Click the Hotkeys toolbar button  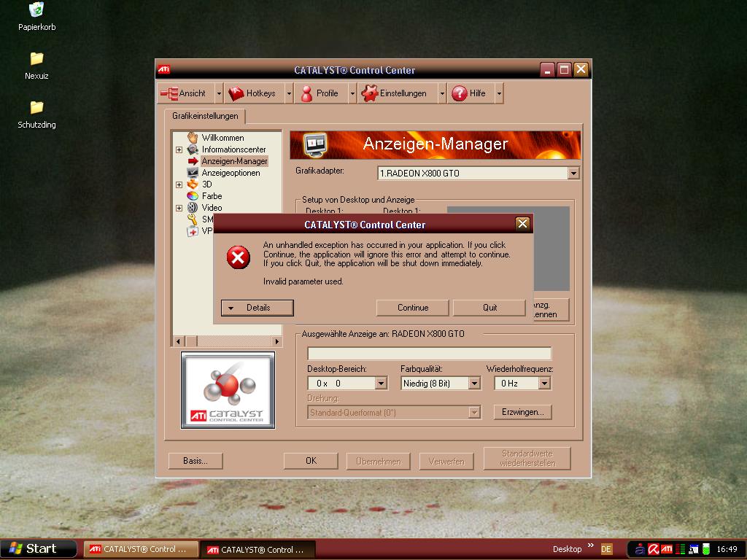[x=255, y=93]
